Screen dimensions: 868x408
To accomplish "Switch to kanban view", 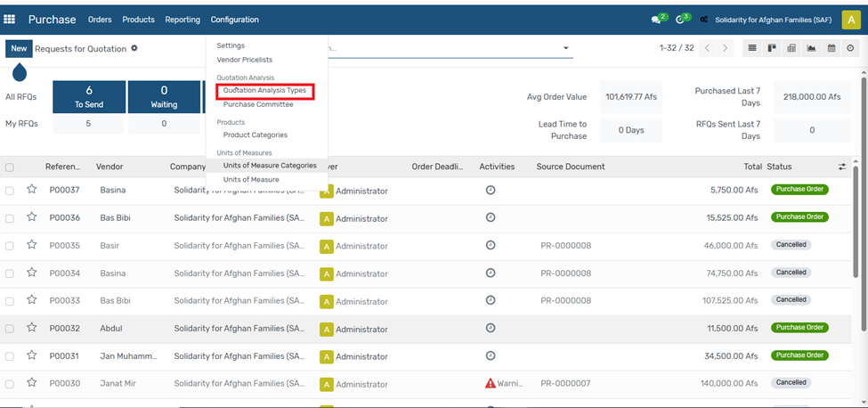I will coord(771,48).
